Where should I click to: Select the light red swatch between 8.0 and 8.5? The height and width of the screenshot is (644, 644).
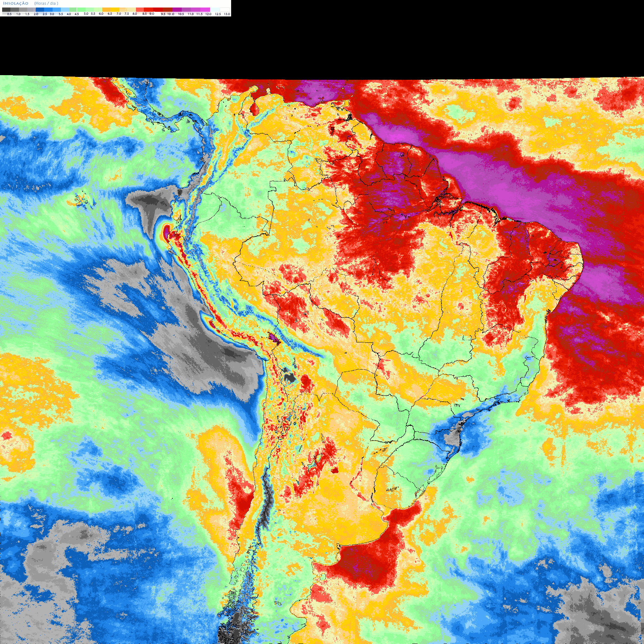coord(140,10)
